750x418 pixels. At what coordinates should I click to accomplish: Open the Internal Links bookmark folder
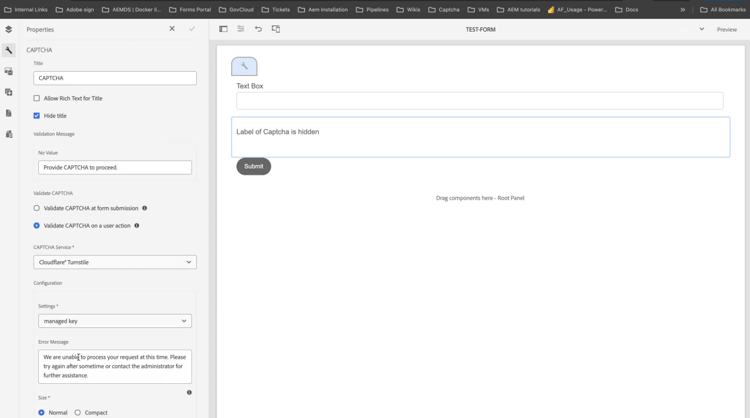click(x=26, y=10)
